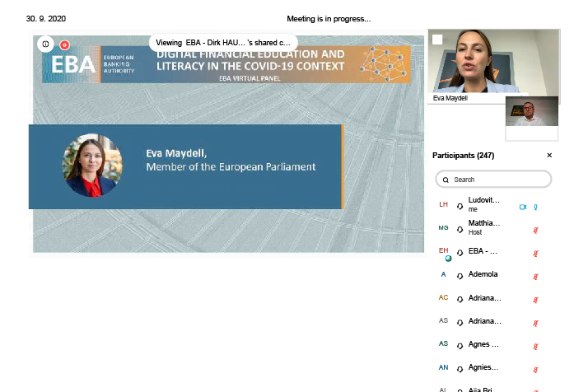Image resolution: width=588 pixels, height=392 pixels.
Task: Close the Participants panel
Action: [549, 156]
